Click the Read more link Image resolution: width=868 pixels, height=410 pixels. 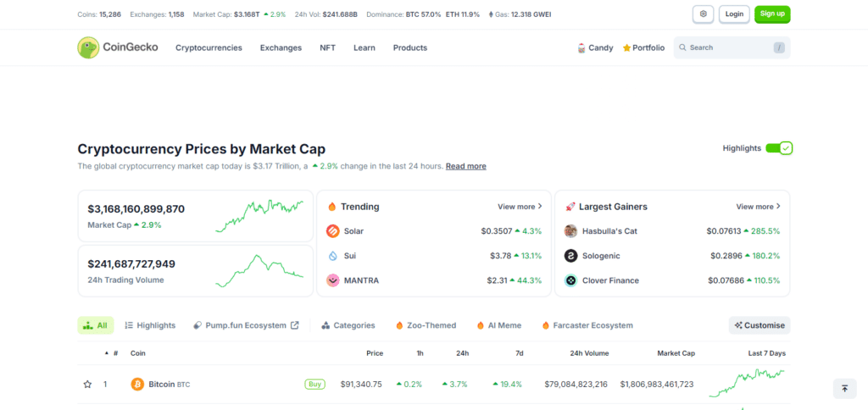[466, 166]
